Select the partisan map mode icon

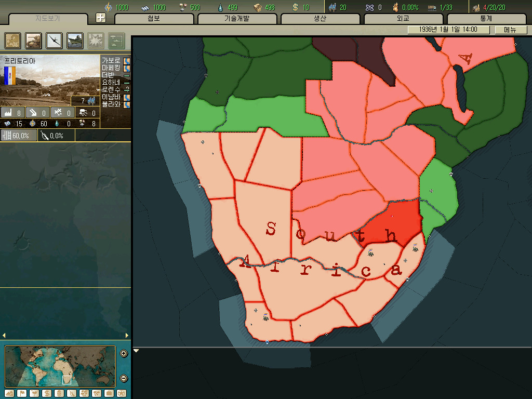(x=72, y=393)
